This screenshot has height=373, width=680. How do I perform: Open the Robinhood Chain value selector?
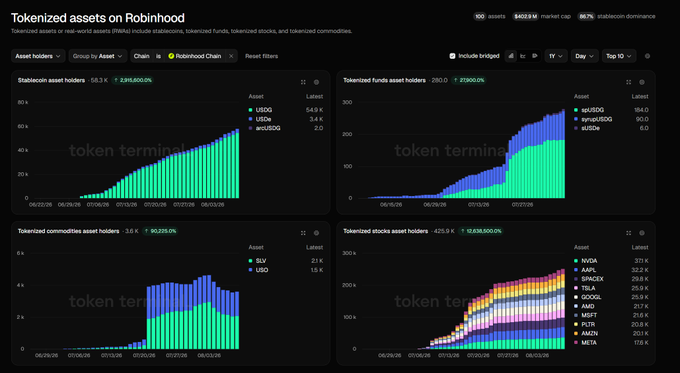point(195,56)
